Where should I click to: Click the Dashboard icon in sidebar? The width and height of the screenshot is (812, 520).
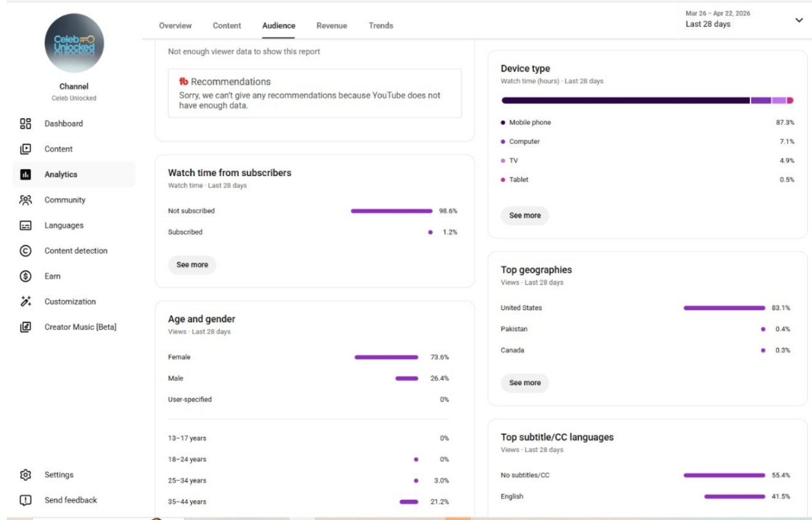coord(25,124)
